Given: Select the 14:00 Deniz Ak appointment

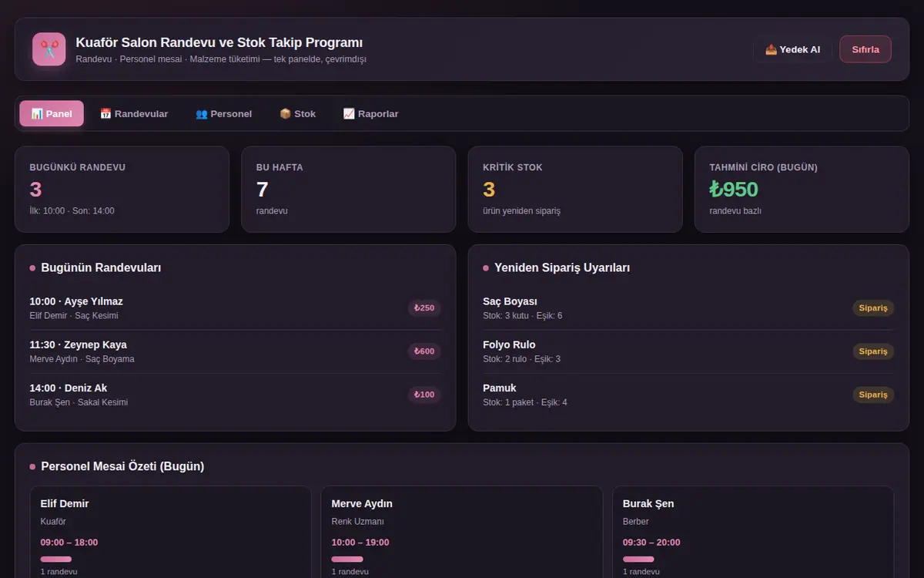Looking at the screenshot, I should coord(236,395).
